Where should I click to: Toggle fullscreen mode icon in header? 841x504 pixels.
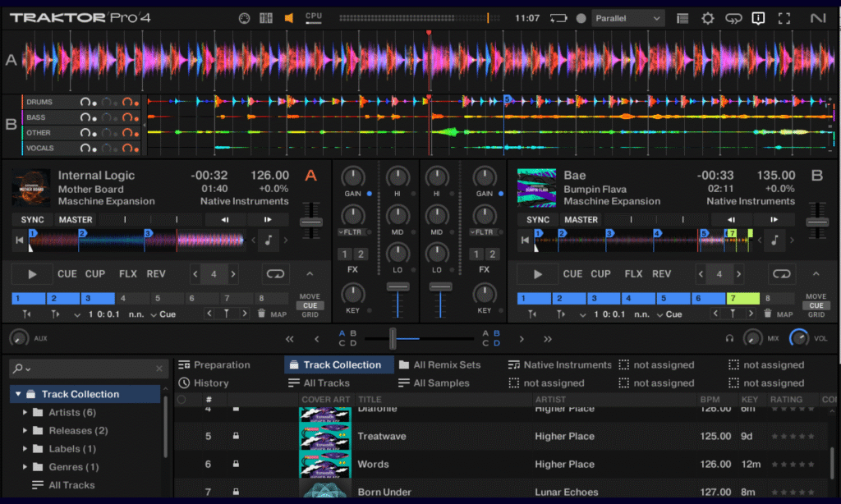(784, 18)
